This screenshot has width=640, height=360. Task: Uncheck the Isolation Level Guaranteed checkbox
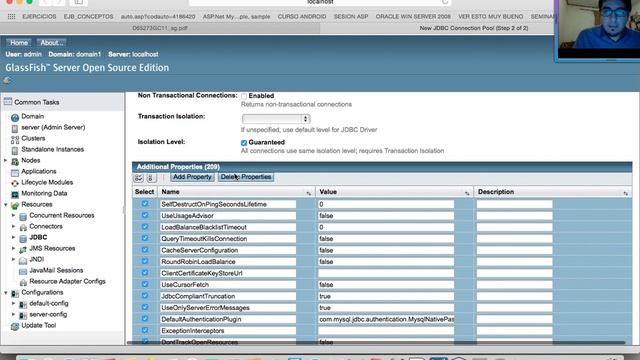click(244, 143)
